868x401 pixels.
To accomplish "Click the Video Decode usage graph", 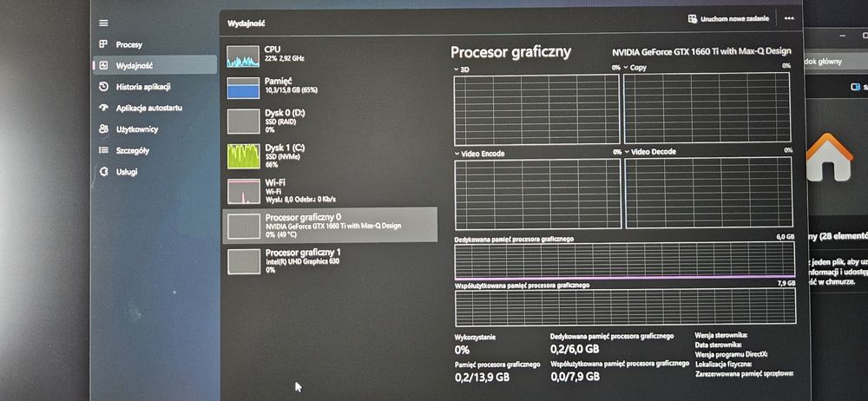I will (708, 192).
